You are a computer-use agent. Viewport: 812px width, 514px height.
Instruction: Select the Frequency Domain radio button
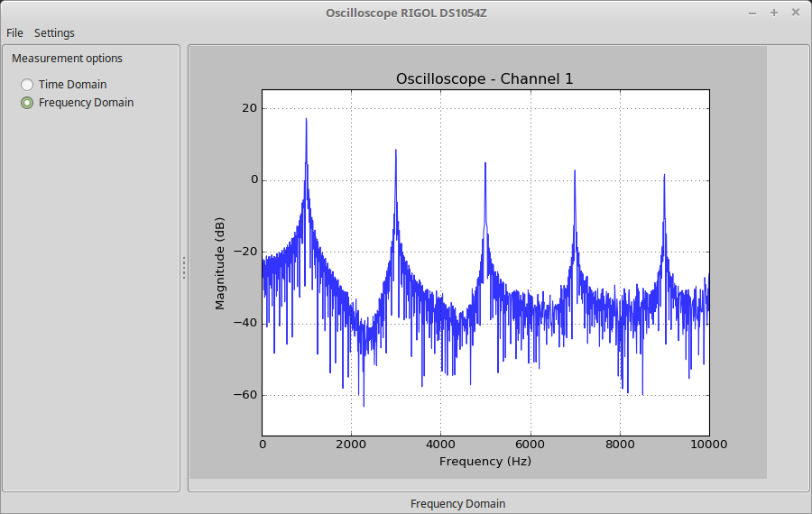coord(27,103)
